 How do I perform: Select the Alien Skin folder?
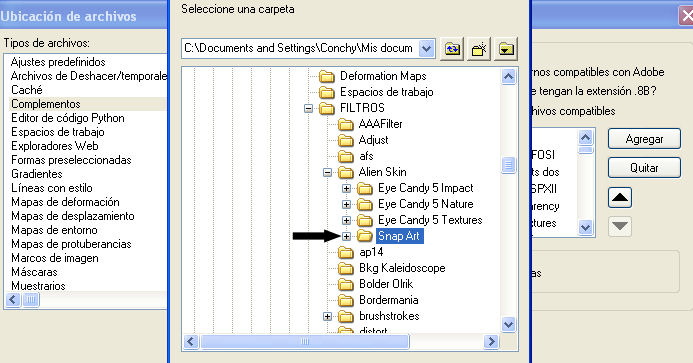click(383, 172)
